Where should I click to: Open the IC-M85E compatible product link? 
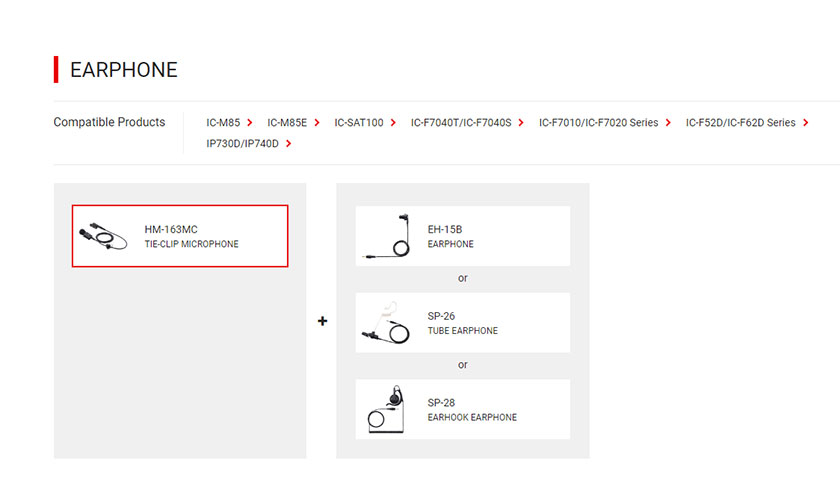[287, 123]
